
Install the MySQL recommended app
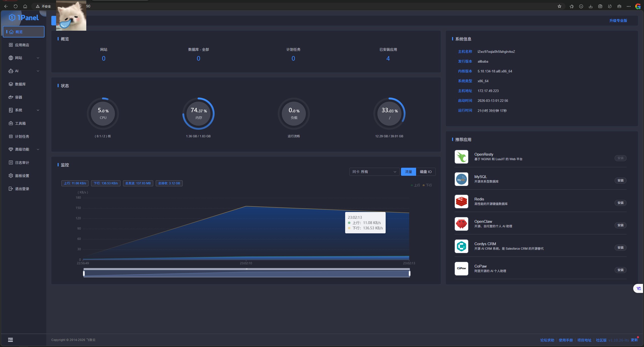(x=620, y=181)
